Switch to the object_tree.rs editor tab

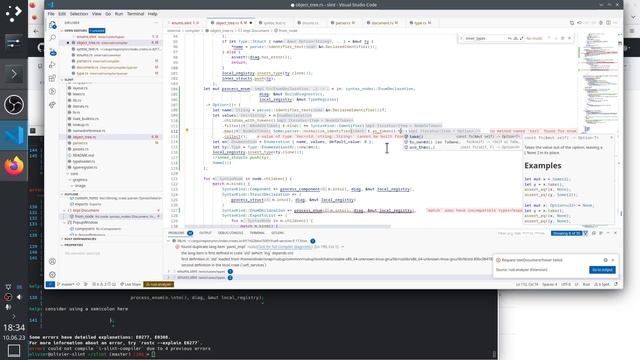[231, 23]
